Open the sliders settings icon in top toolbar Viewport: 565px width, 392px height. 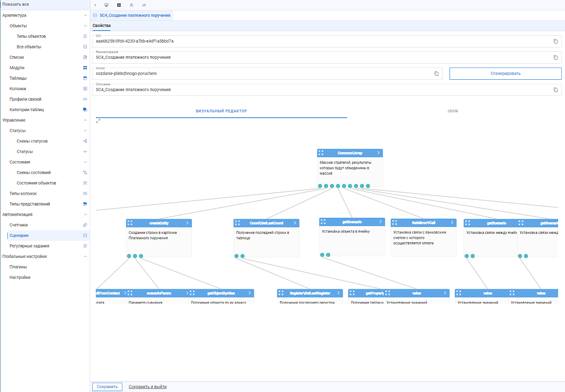point(144,5)
